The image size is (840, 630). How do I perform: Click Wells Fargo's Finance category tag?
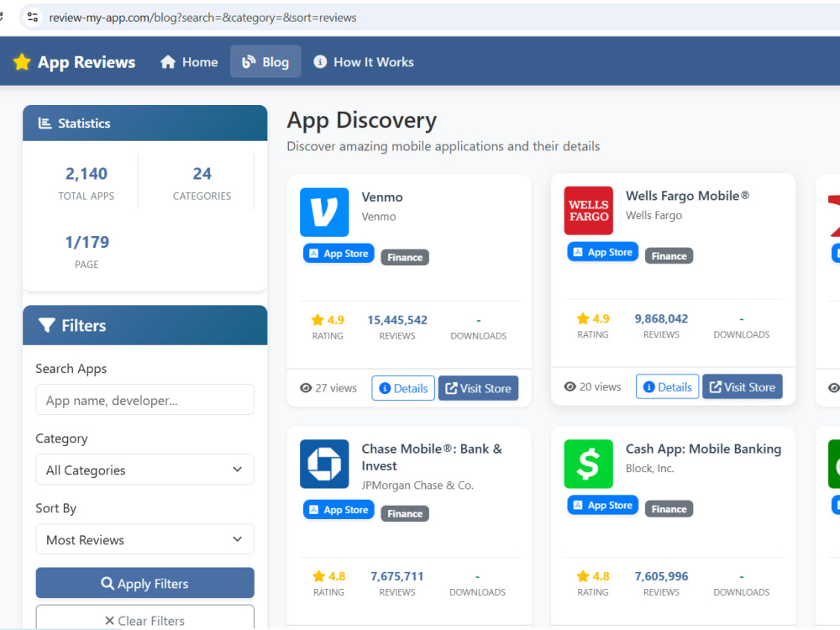[669, 256]
